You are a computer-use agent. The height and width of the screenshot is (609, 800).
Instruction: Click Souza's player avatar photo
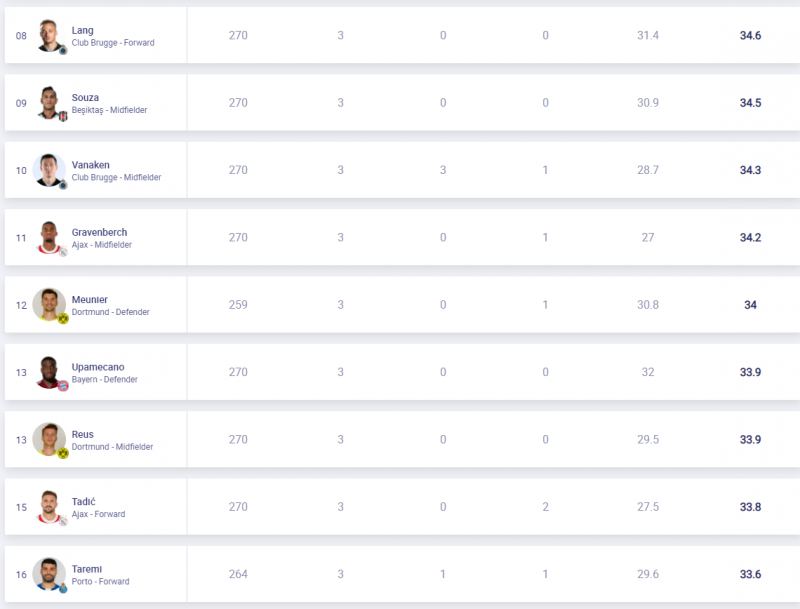coord(50,103)
